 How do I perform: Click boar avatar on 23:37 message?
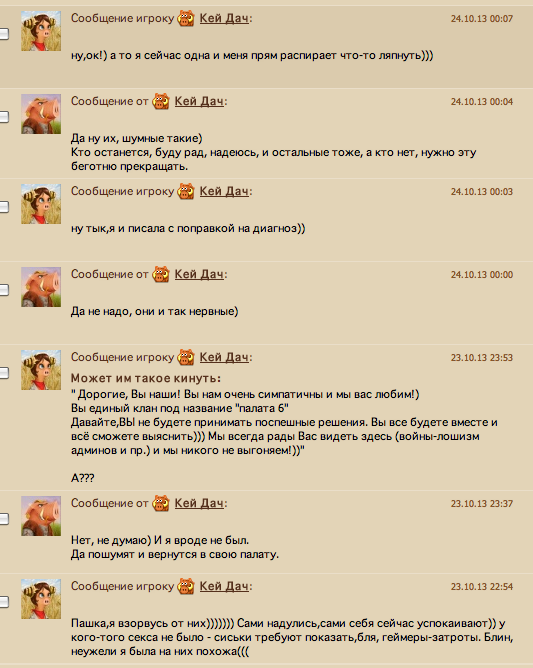tap(41, 516)
